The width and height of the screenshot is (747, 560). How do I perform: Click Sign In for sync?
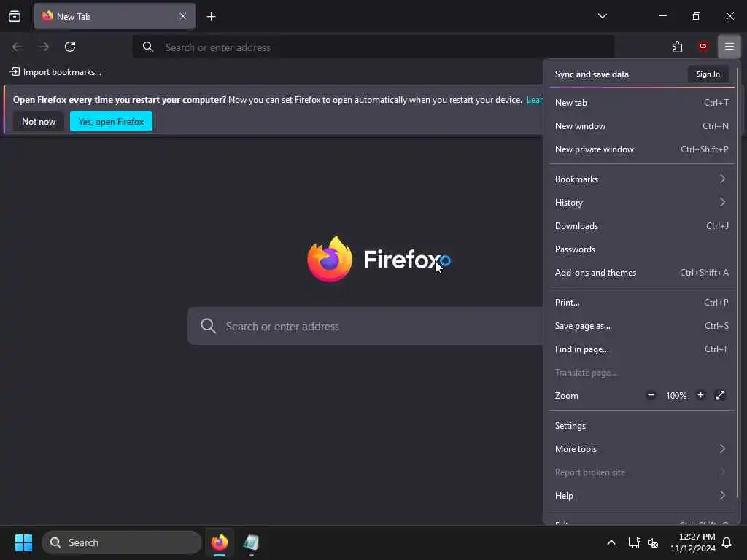[708, 74]
